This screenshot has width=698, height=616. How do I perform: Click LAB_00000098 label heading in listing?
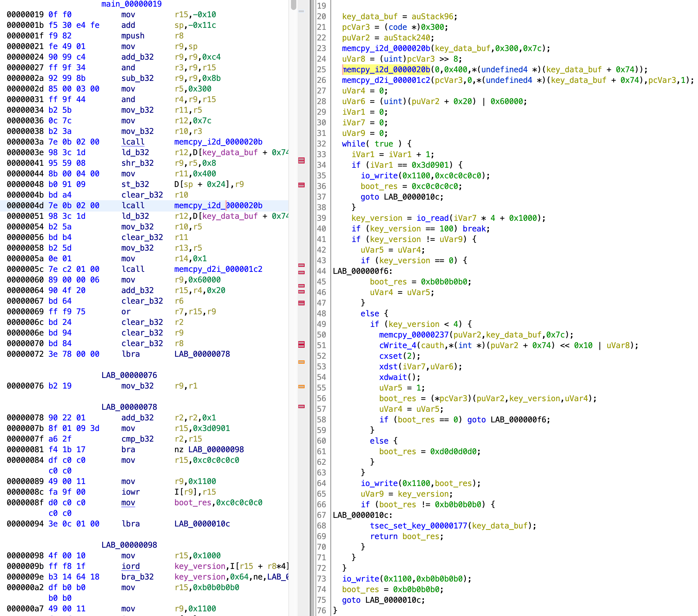(129, 545)
